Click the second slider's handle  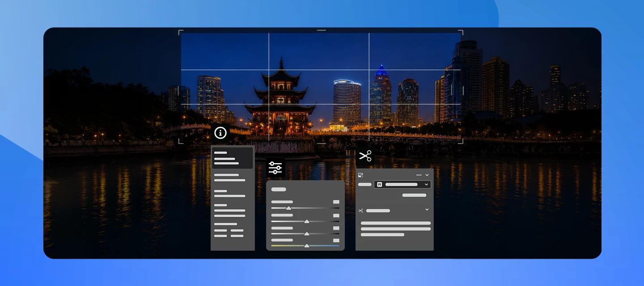(x=307, y=221)
